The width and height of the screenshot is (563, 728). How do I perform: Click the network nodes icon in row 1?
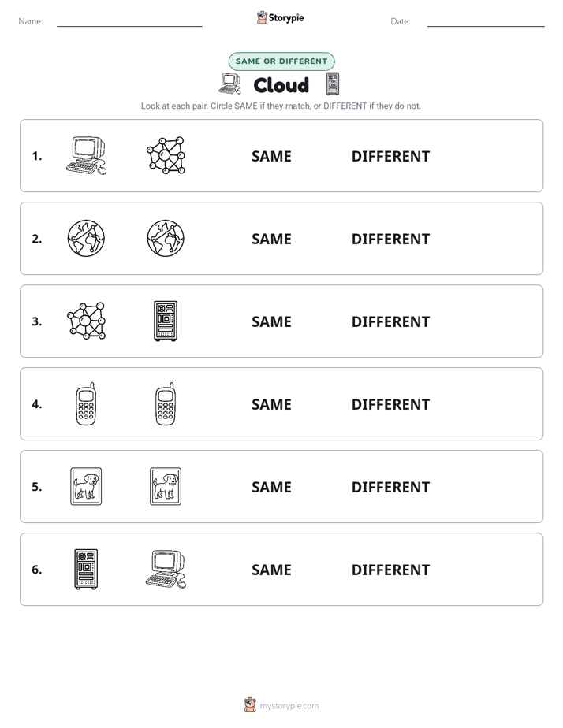click(166, 155)
